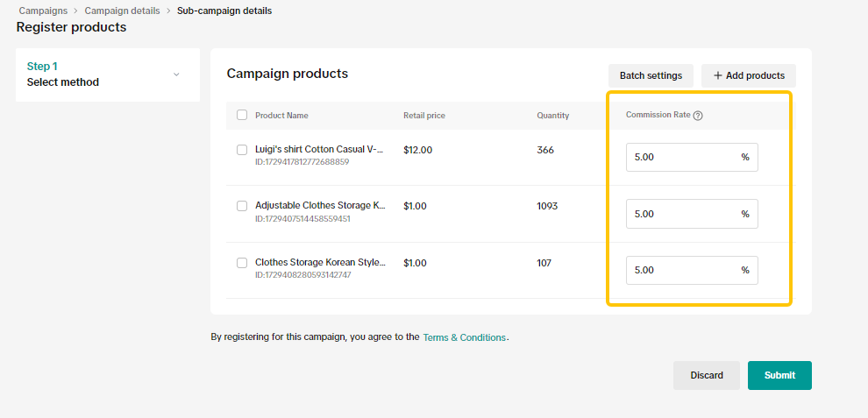Select the Adjustable Clothes Storage checkbox
The width and height of the screenshot is (868, 418).
tap(242, 206)
